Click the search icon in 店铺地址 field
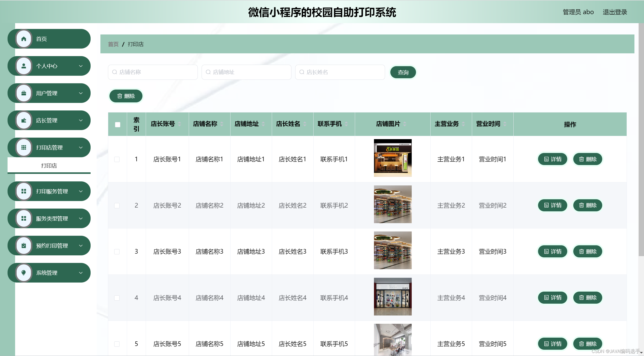Viewport: 644px width, 356px height. 208,72
